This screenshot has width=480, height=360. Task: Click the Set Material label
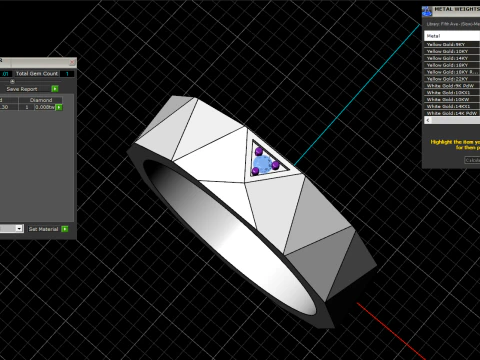[43, 229]
